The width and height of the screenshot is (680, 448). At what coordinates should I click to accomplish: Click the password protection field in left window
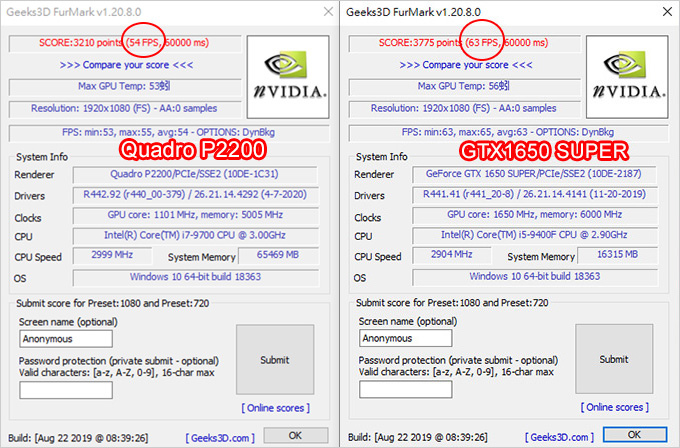click(x=66, y=390)
